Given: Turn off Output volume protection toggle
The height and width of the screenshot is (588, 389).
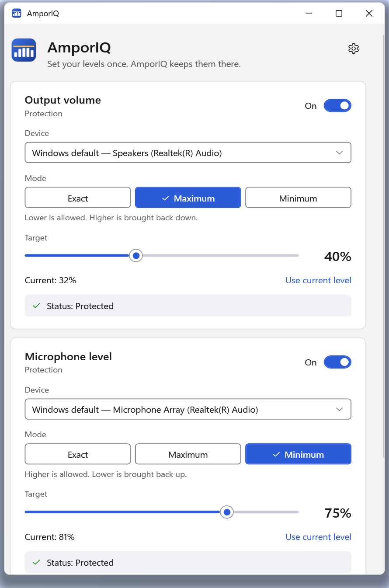Looking at the screenshot, I should coord(337,106).
